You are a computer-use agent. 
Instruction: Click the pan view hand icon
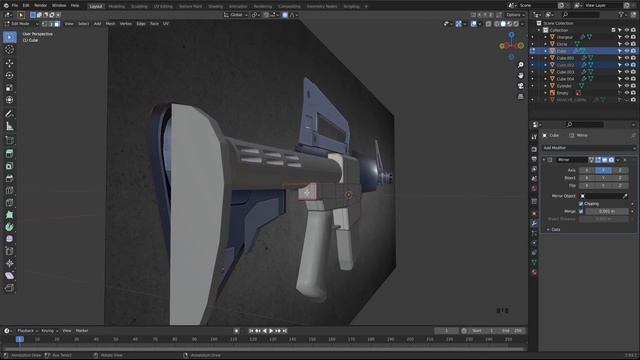point(521,76)
